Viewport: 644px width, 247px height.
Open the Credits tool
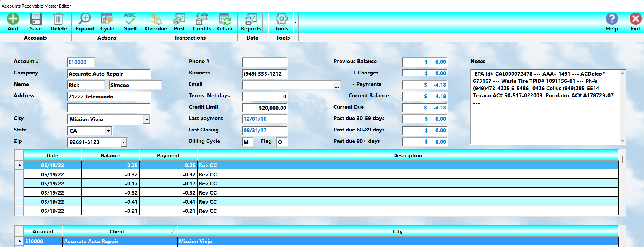(x=202, y=22)
